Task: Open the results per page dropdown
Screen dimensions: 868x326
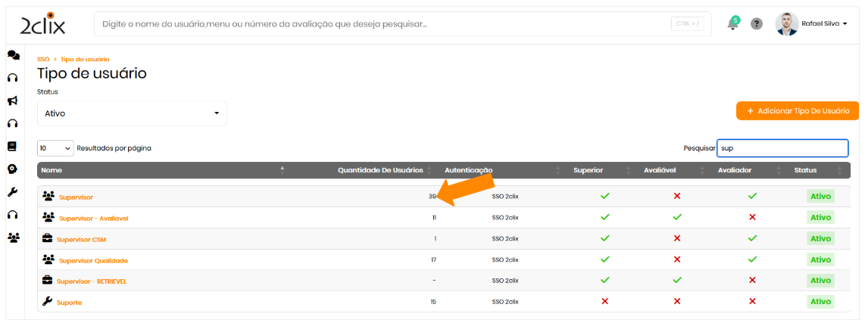Action: tap(55, 148)
